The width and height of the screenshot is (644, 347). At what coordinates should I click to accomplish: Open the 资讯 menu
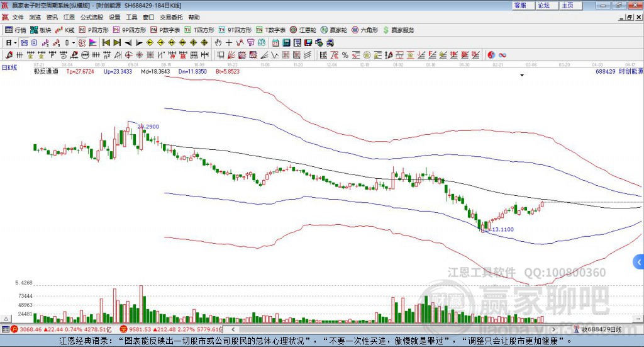coord(52,17)
